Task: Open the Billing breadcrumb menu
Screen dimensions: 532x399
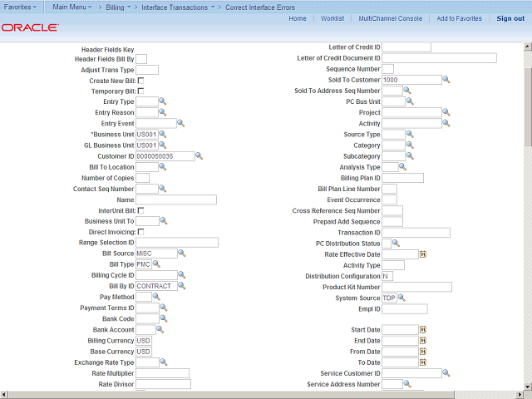Action: pos(118,7)
